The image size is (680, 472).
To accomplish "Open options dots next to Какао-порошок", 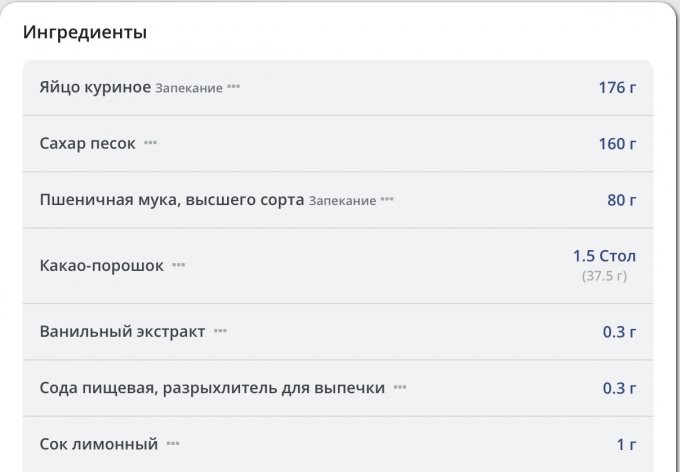I will 179,265.
